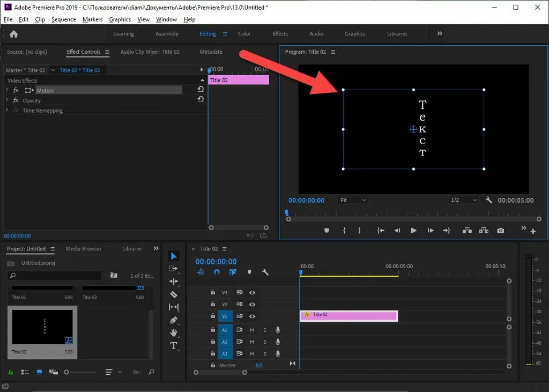Select the Track Select Forward tool
549x392 pixels.
173,267
